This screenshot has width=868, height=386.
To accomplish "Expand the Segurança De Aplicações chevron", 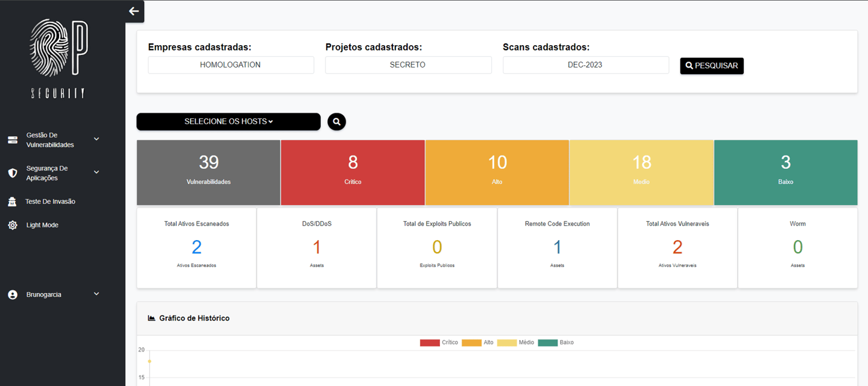I will point(96,172).
